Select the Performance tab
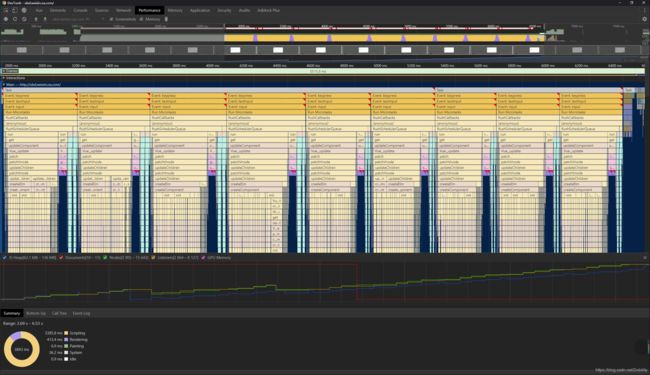650x375 pixels. pos(149,10)
